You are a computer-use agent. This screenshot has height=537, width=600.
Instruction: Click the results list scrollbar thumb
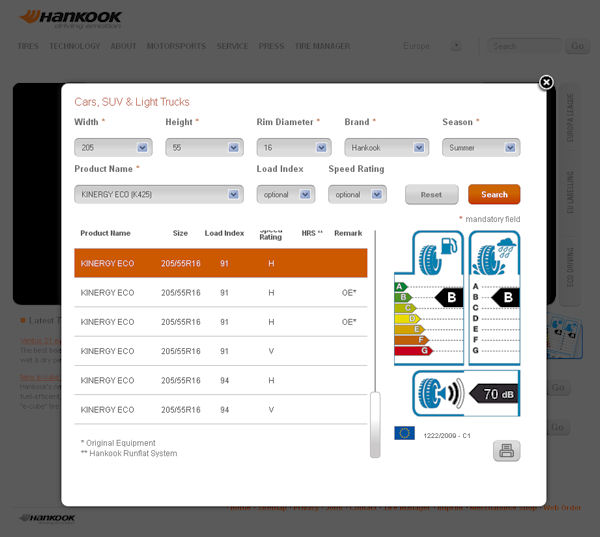(375, 424)
